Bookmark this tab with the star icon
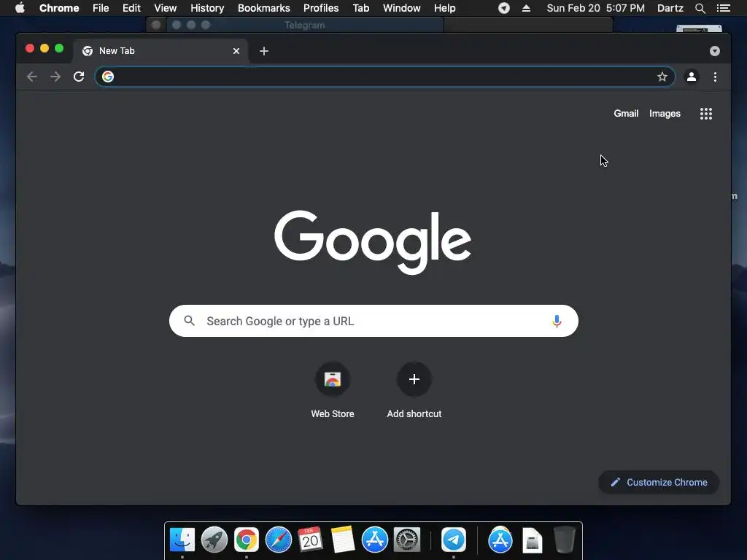This screenshot has height=560, width=747. pos(662,77)
